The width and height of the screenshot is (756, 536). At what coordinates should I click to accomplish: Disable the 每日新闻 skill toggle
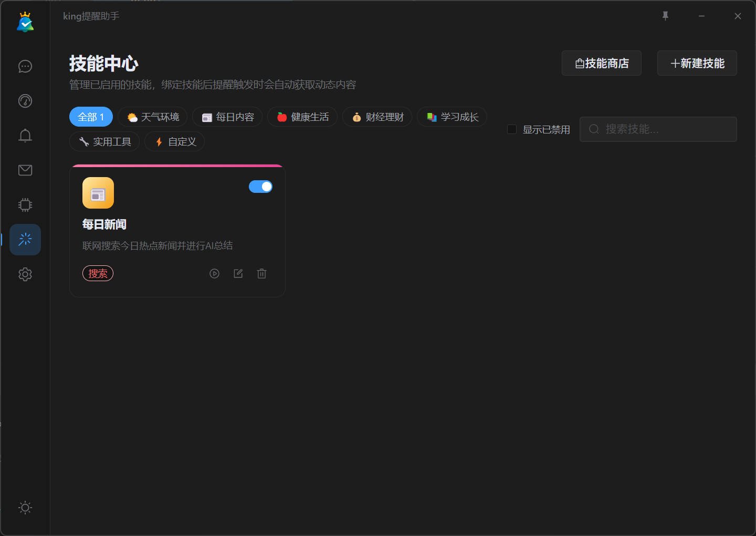pos(260,187)
